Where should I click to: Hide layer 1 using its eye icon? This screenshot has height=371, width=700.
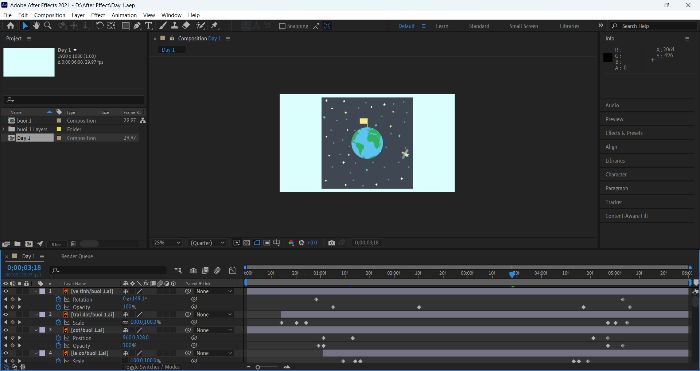point(6,292)
